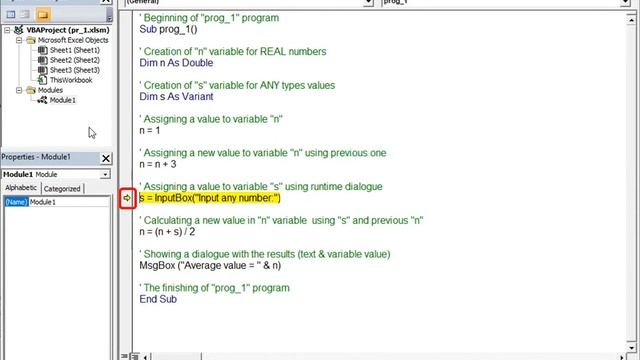Click the horizontal scrollbar left arrow

(x=145, y=357)
